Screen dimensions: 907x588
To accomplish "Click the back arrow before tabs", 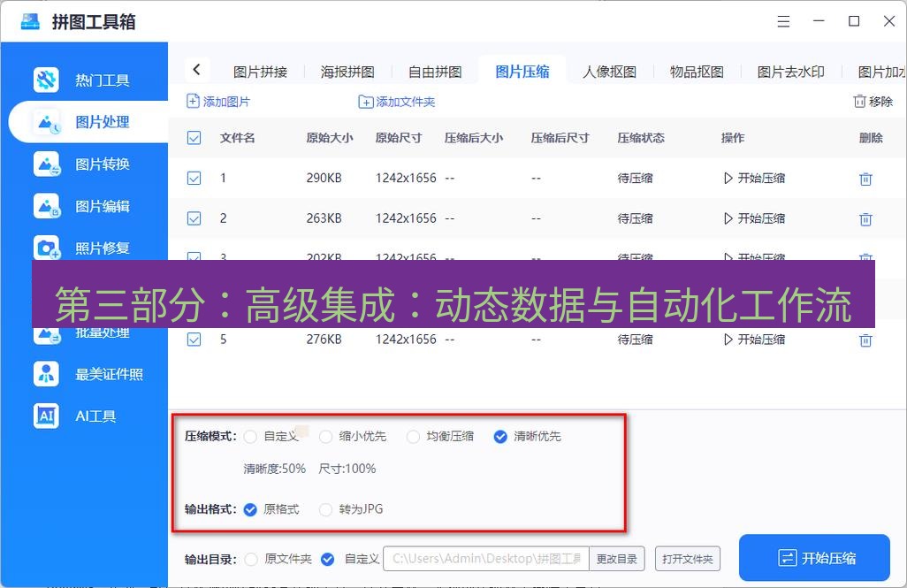I will [196, 70].
